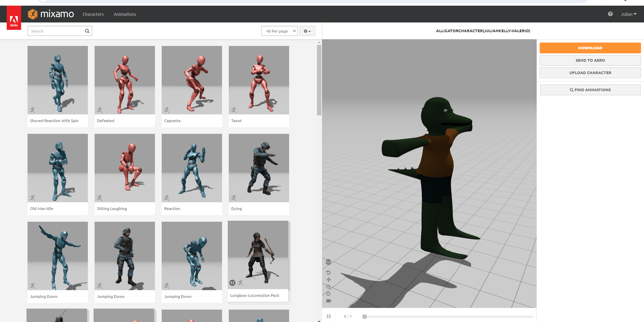Select the Dying animation thumbnail
This screenshot has width=644, height=322.
[x=259, y=168]
